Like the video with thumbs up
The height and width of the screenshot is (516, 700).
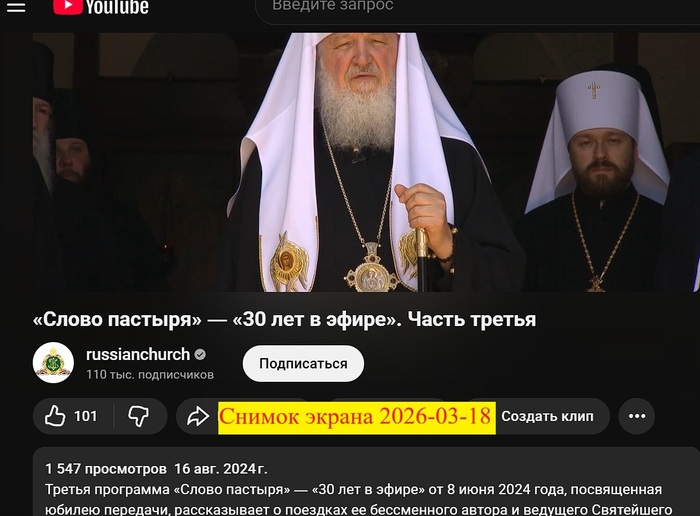[55, 416]
